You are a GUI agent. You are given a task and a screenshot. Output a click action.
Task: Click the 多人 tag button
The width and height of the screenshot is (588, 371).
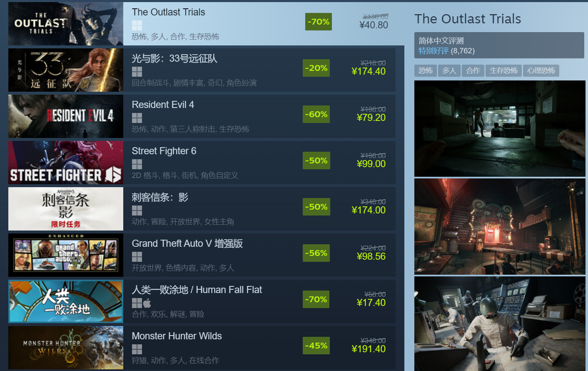[449, 70]
